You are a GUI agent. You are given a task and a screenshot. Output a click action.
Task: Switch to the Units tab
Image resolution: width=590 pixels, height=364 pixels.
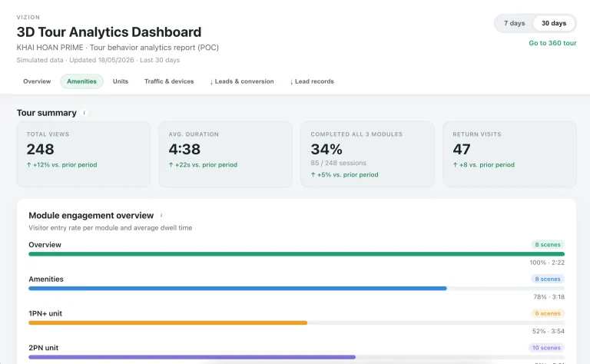[x=121, y=81]
